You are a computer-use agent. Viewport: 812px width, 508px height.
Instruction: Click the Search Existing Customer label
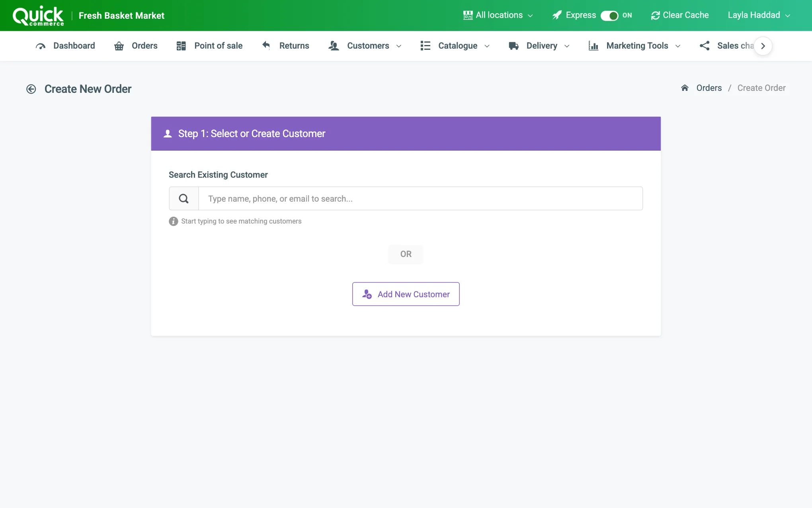click(218, 175)
